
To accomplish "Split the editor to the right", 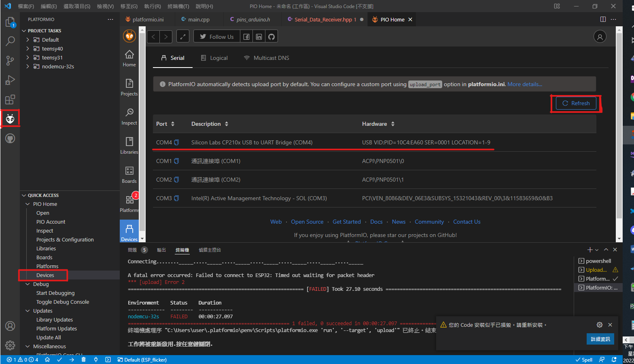I will pos(603,19).
